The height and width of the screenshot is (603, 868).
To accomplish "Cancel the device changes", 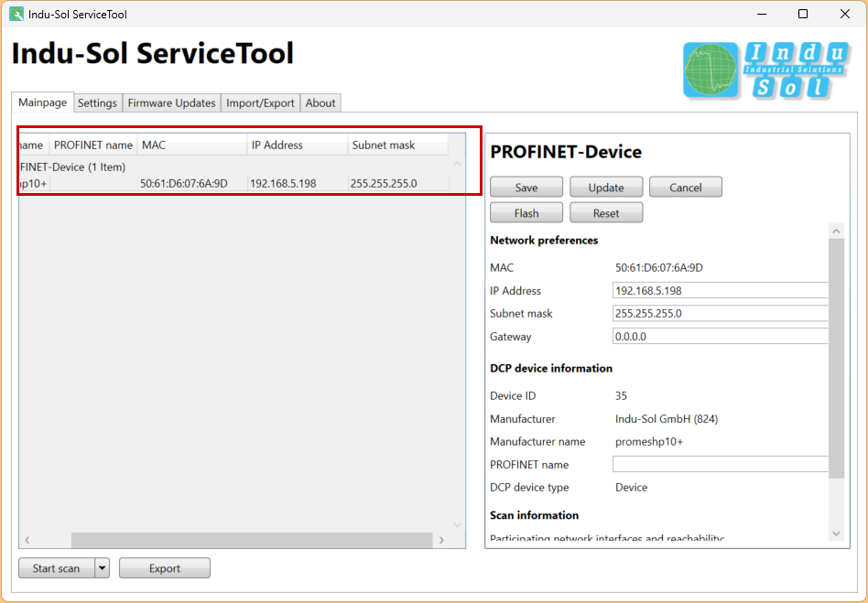I will (x=685, y=187).
